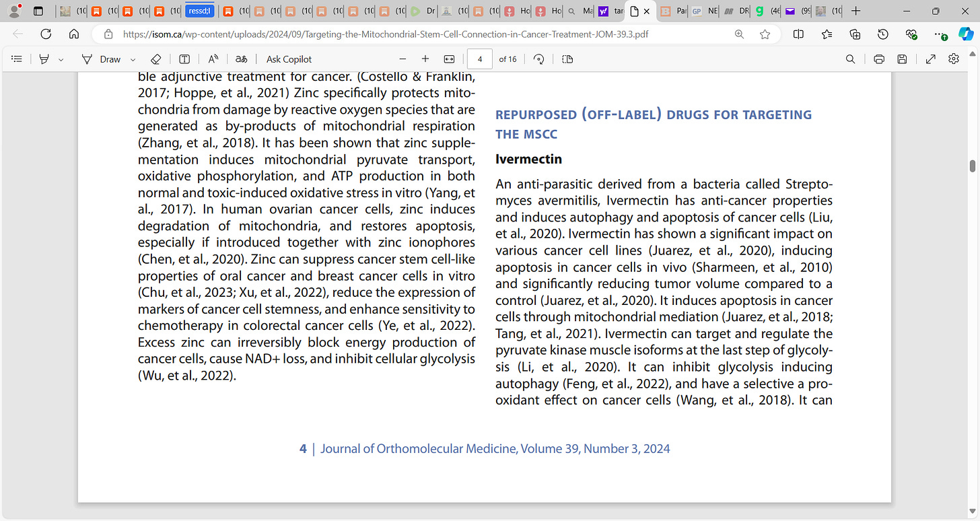Switch to the Yahoo 'tar' tab

[610, 11]
